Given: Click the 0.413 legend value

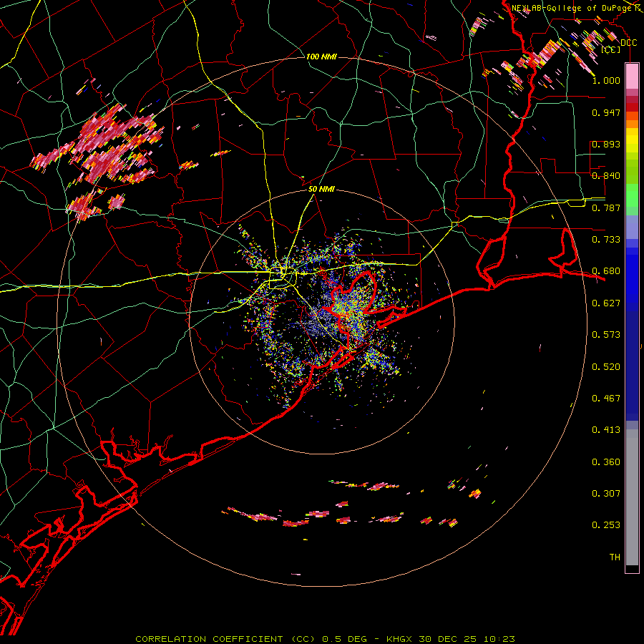Looking at the screenshot, I should tap(606, 430).
